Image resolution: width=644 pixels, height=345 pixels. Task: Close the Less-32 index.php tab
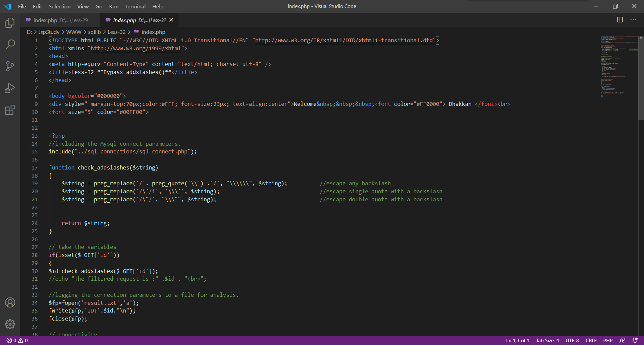(171, 20)
